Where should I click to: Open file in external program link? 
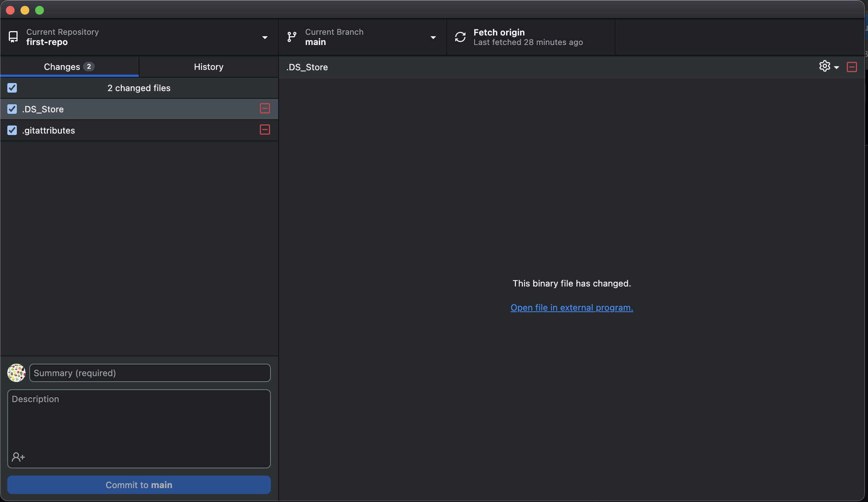572,308
